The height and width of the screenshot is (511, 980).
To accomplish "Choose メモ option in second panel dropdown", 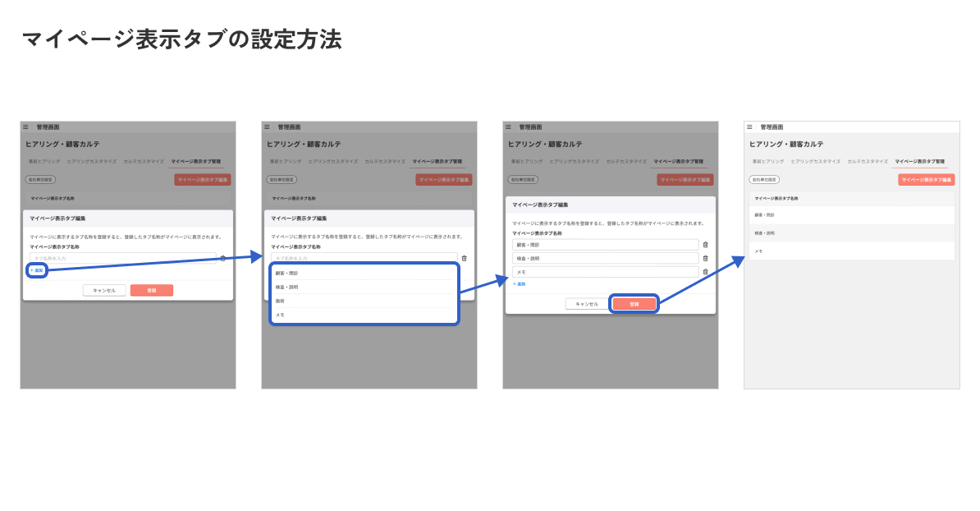I will point(364,315).
